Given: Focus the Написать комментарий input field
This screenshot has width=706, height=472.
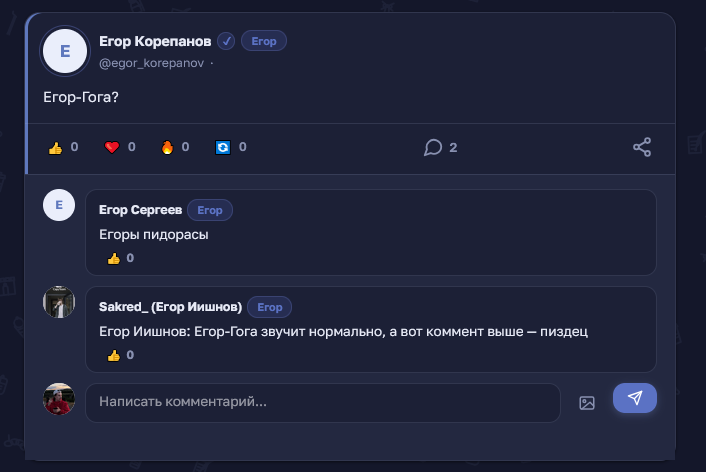Looking at the screenshot, I should pyautogui.click(x=323, y=403).
